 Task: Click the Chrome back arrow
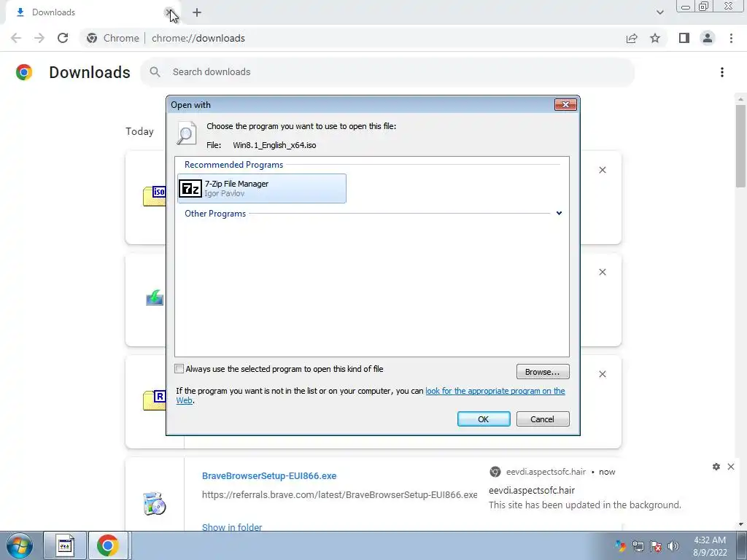[x=16, y=38]
